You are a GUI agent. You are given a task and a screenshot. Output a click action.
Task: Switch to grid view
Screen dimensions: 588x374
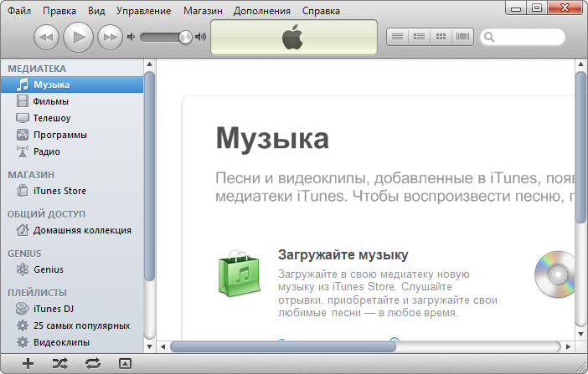tap(441, 36)
